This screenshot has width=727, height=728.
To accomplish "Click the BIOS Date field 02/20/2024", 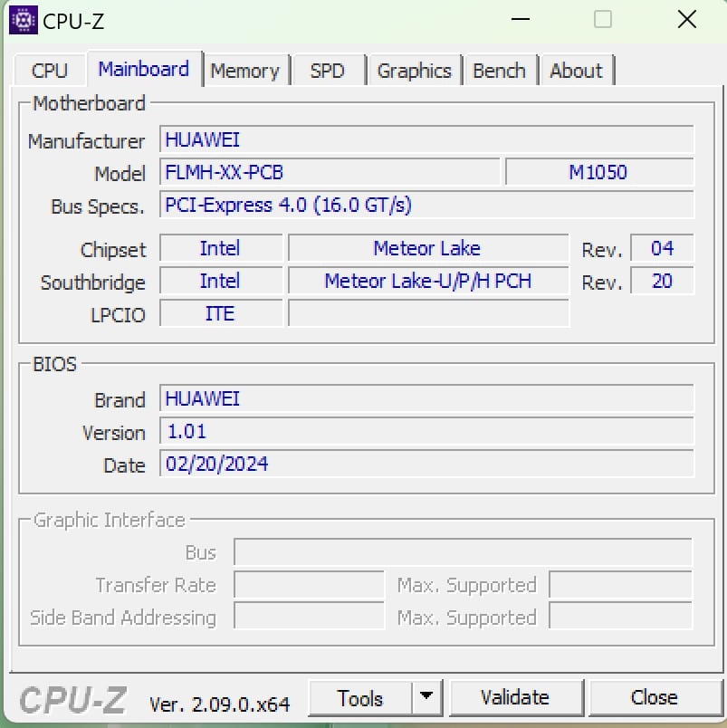I will 426,465.
